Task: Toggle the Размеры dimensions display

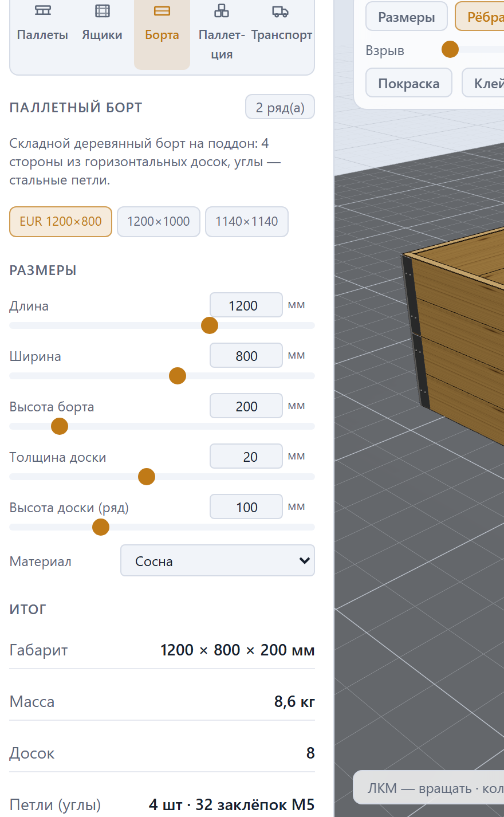Action: [x=407, y=17]
